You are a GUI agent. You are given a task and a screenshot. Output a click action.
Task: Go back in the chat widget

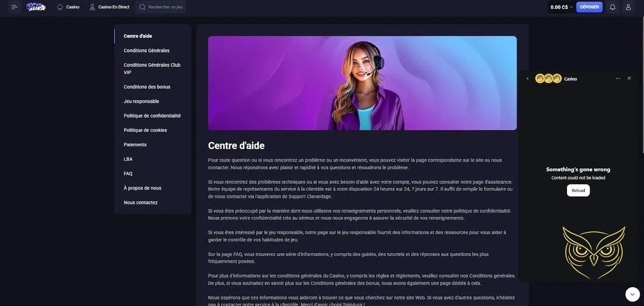tap(527, 79)
